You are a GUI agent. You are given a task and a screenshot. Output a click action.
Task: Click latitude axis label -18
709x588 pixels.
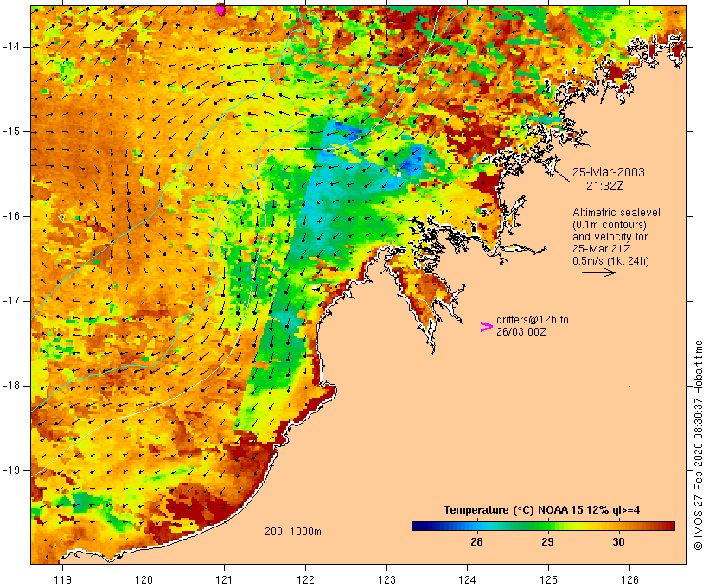11,386
